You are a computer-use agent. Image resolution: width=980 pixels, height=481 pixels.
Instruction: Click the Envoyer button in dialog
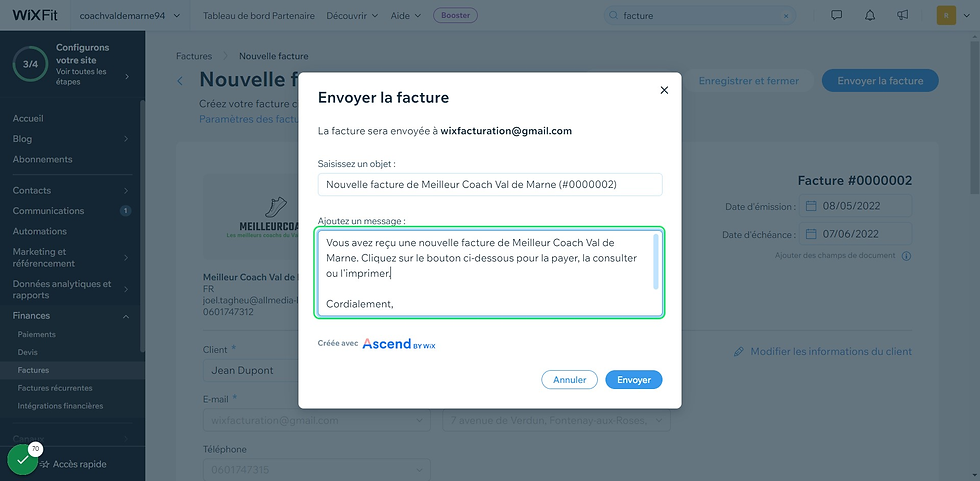click(x=634, y=380)
